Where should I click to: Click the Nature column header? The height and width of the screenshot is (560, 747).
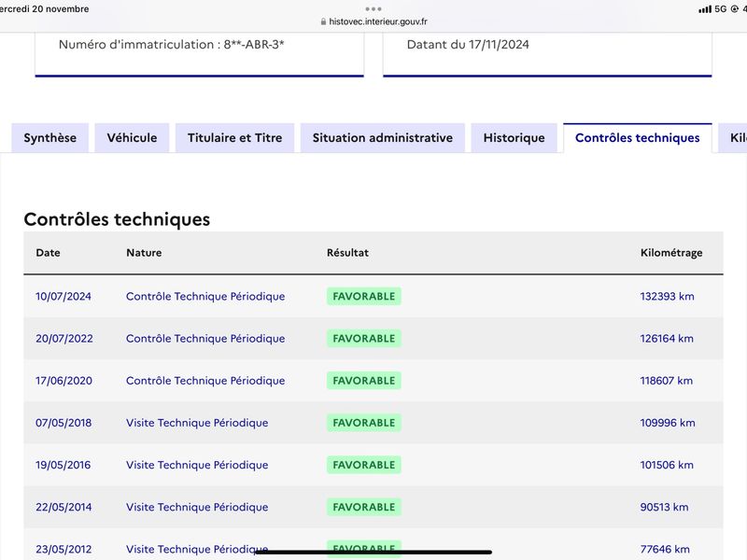144,253
